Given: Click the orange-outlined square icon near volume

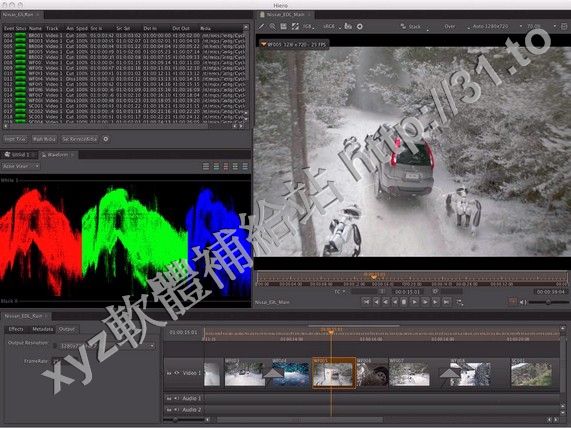Looking at the screenshot, I should [512, 302].
